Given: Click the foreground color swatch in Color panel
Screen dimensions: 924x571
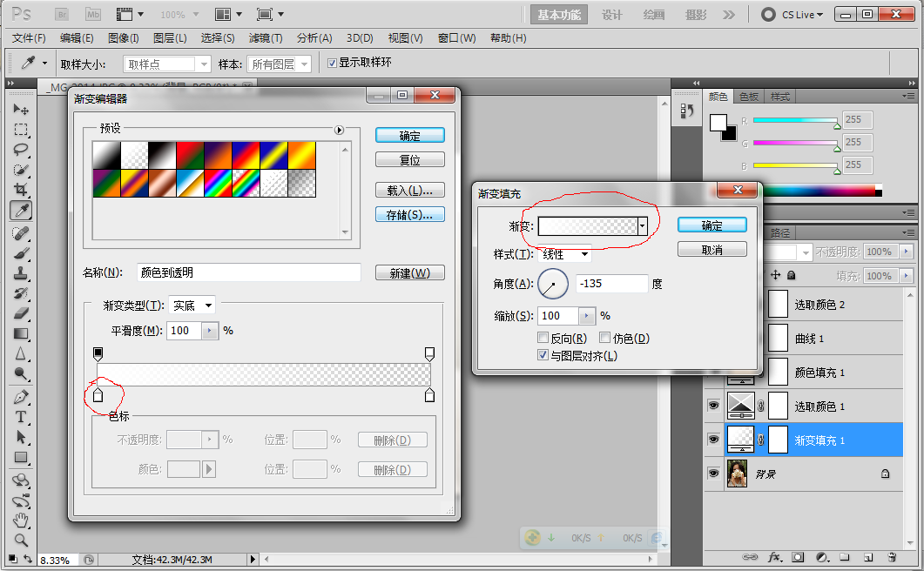Looking at the screenshot, I should pyautogui.click(x=718, y=123).
